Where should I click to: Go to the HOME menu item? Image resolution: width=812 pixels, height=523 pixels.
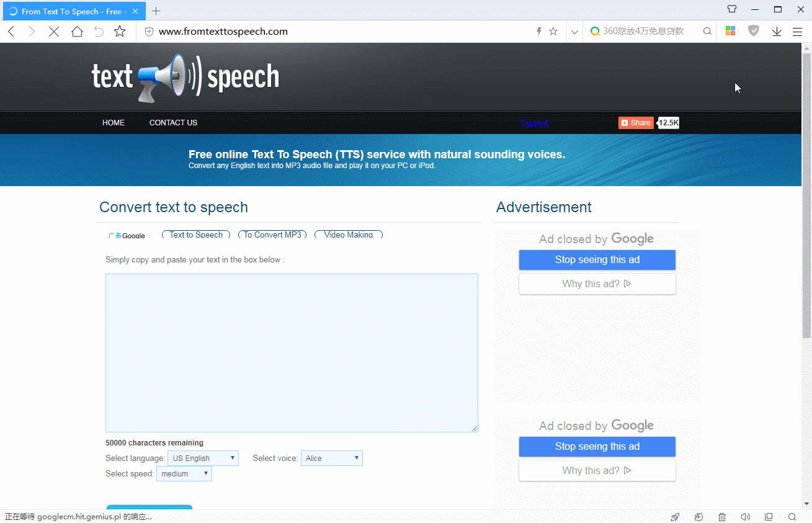[x=114, y=123]
